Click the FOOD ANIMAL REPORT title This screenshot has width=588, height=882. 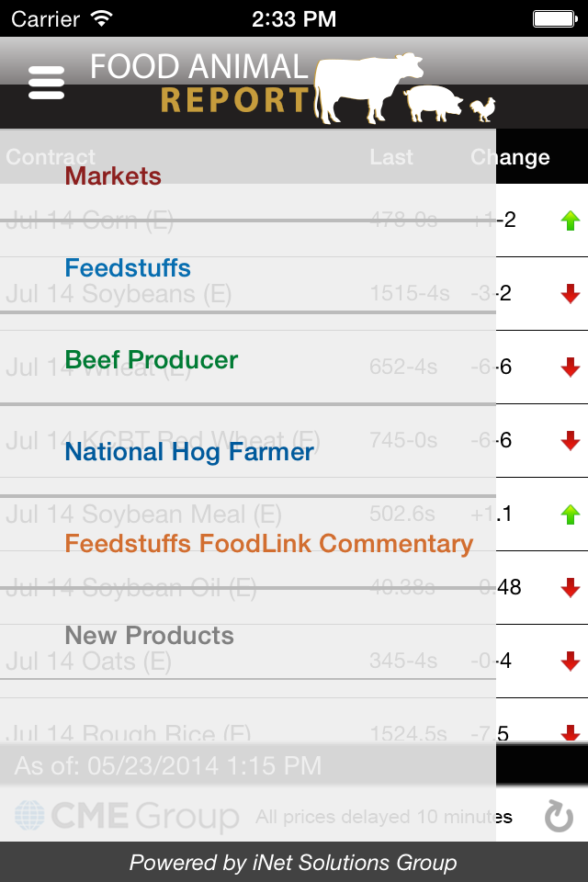pyautogui.click(x=199, y=84)
